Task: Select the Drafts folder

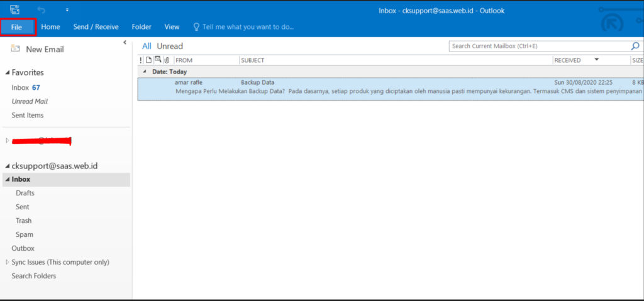Action: click(x=25, y=193)
